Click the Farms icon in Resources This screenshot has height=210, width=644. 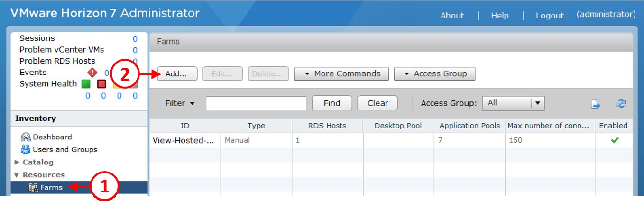33,188
